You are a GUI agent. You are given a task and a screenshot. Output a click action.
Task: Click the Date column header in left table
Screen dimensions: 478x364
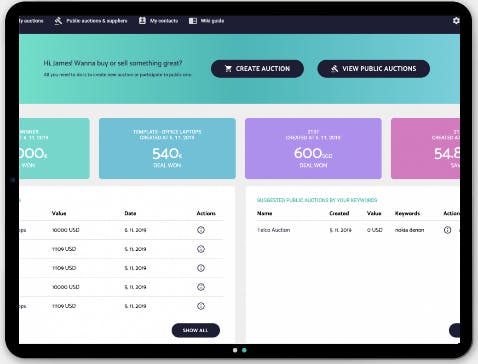tap(130, 213)
